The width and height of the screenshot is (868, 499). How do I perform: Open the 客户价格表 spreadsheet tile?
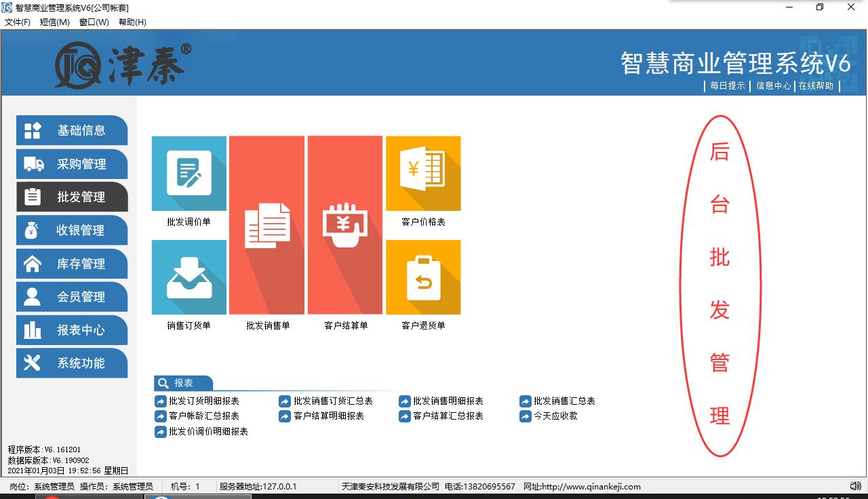[423, 174]
